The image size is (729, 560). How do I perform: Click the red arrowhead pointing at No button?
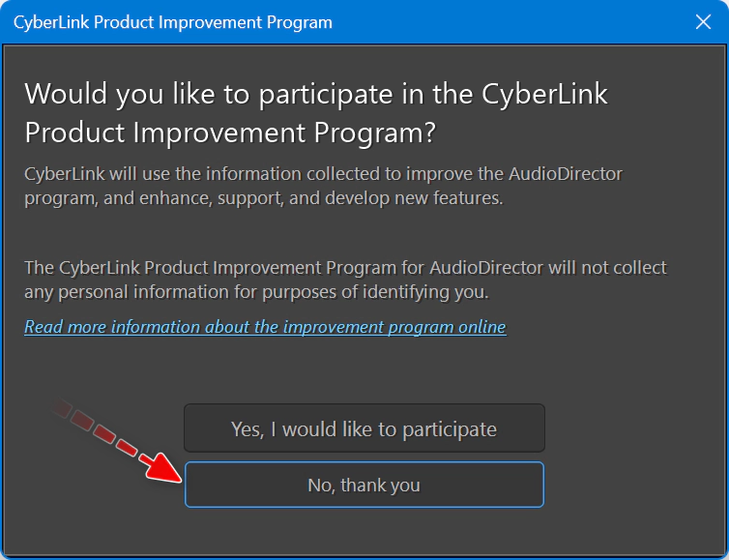pyautogui.click(x=162, y=469)
